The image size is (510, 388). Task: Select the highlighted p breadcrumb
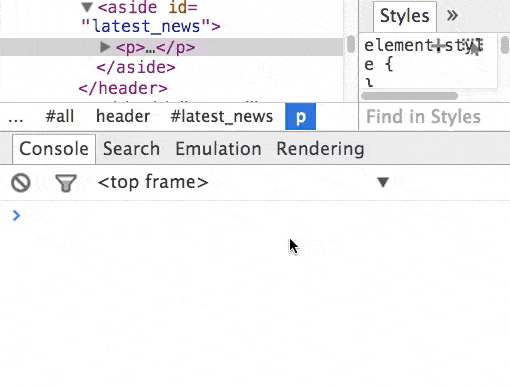point(300,117)
